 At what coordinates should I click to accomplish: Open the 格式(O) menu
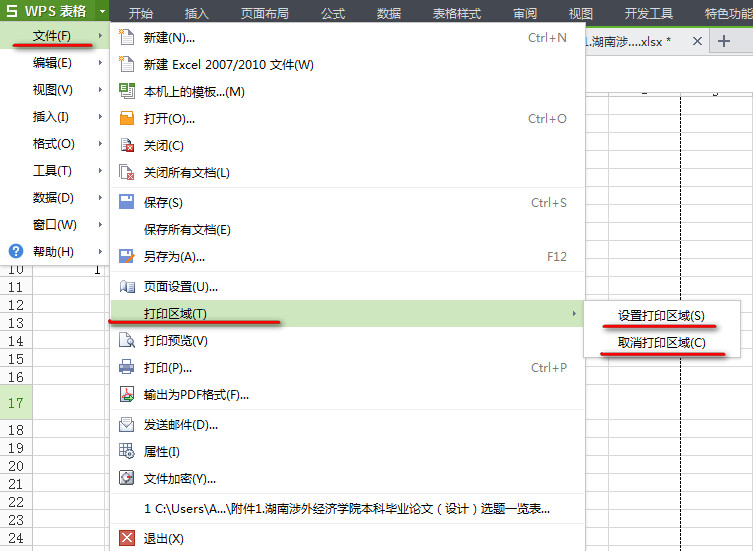coord(54,143)
